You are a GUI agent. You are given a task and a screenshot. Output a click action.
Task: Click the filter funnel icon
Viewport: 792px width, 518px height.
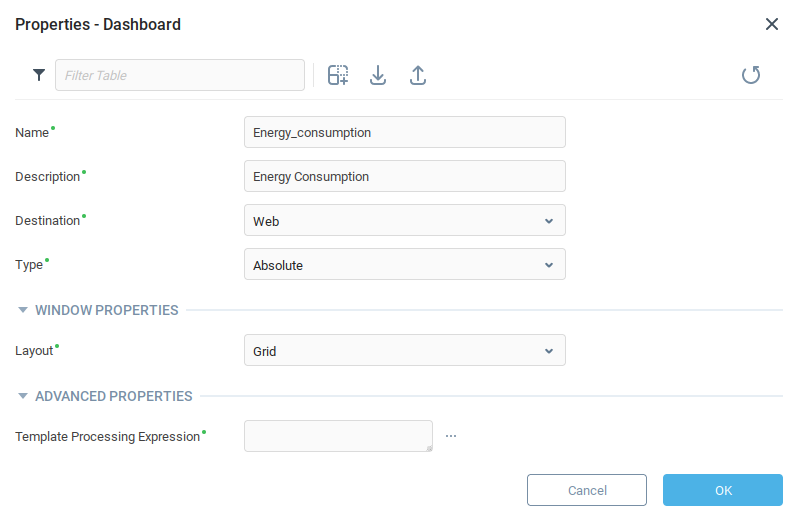point(39,75)
